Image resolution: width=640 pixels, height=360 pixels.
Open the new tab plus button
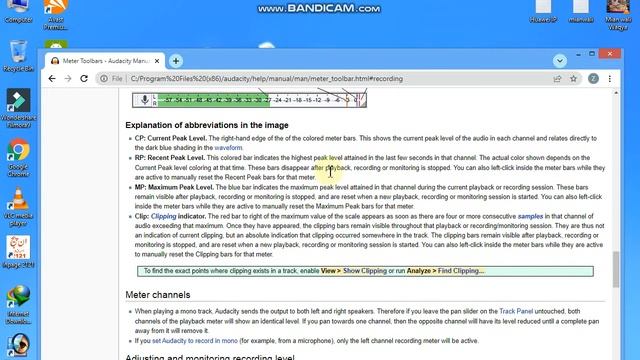[x=176, y=61]
